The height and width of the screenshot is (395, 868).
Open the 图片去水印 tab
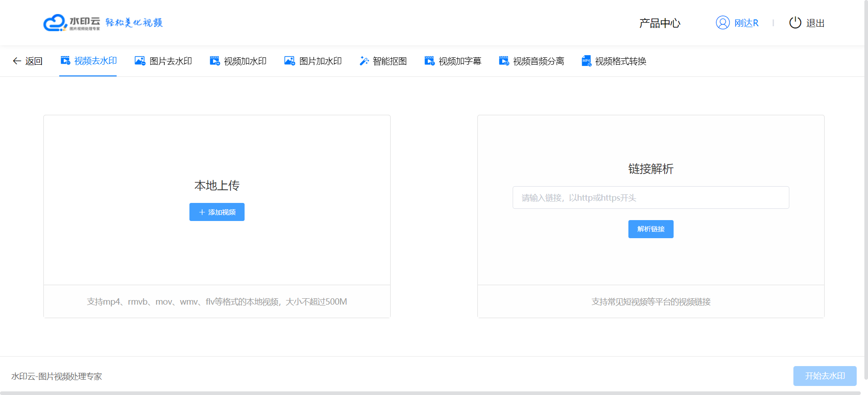click(163, 61)
